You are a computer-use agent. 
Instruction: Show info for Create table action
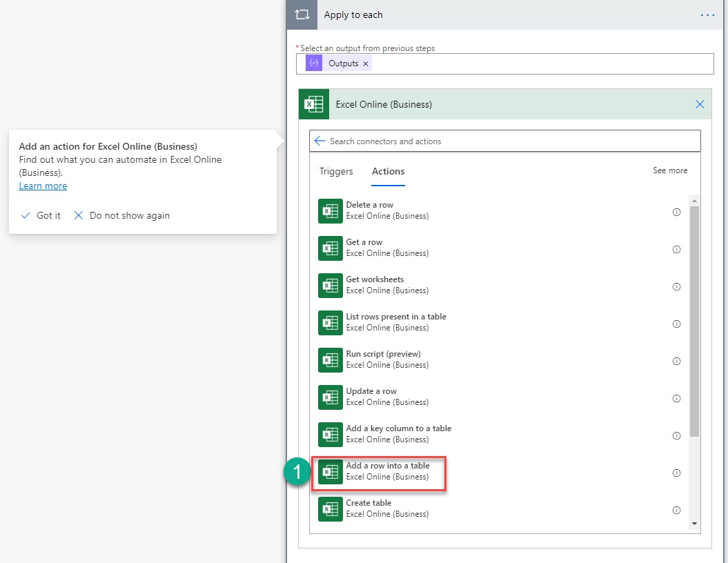(x=676, y=511)
